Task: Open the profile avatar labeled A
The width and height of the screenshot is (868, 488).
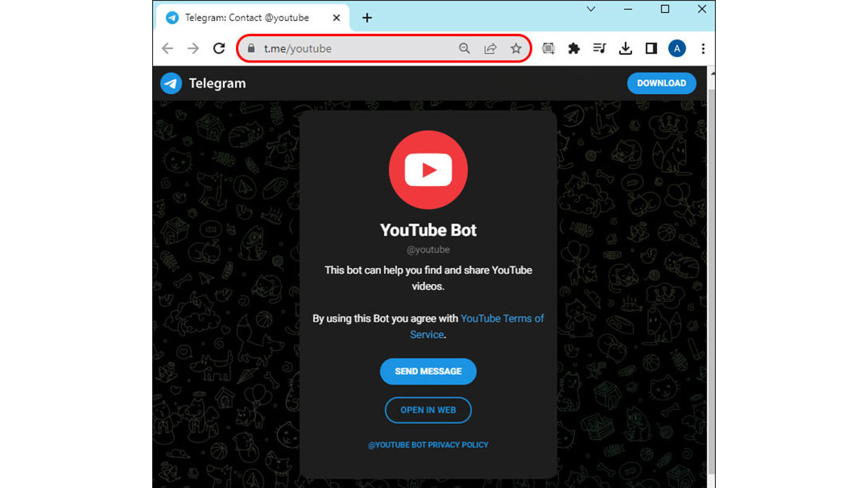Action: (677, 49)
